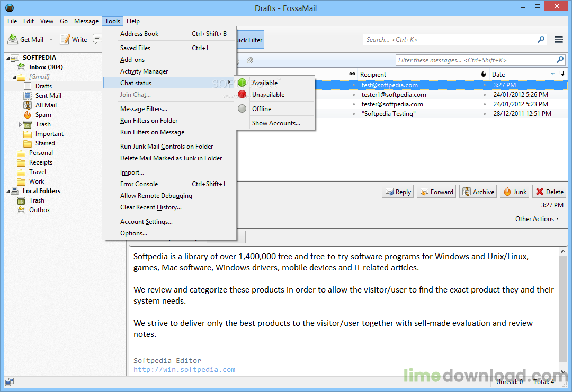Click the grey Offline status icon

(242, 108)
